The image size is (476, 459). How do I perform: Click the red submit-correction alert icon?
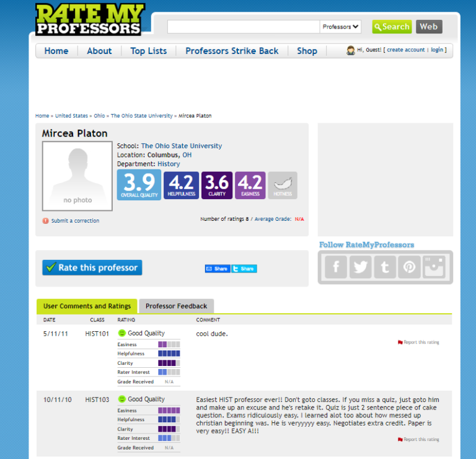click(x=45, y=221)
